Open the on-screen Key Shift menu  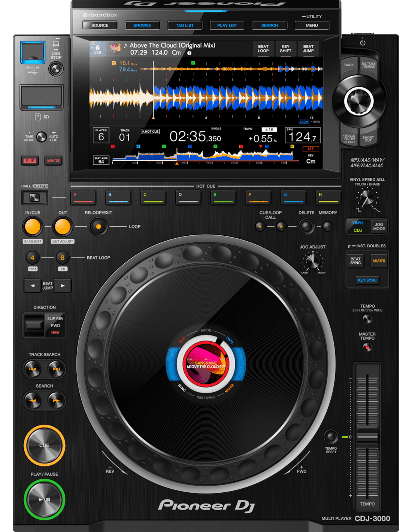pos(285,49)
